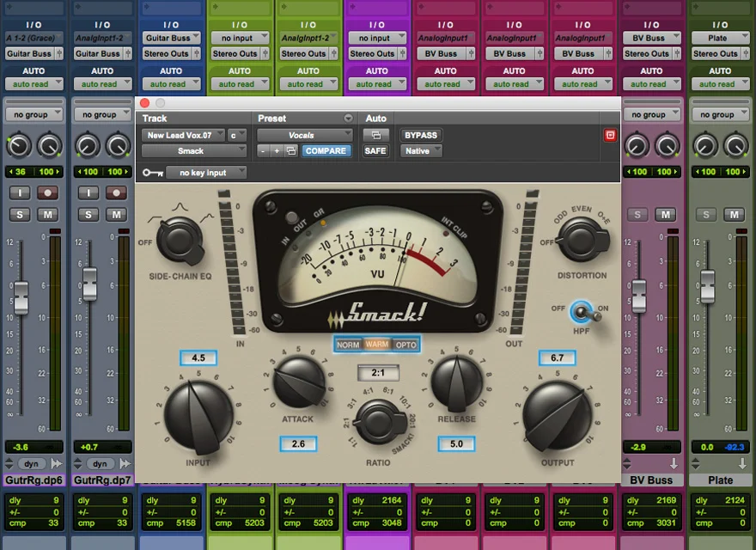Open the Native format dropdown
756x550 pixels.
421,151
